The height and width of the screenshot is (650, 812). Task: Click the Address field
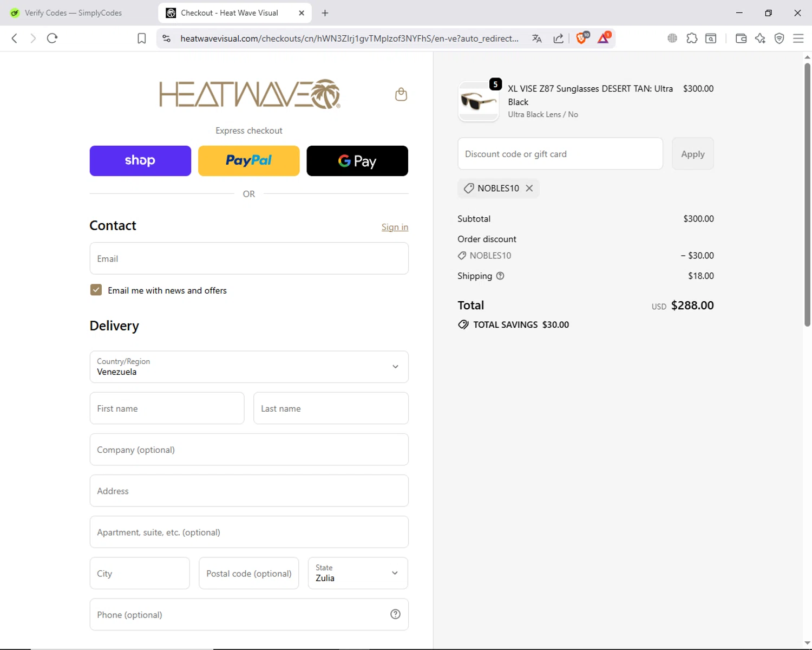(249, 491)
